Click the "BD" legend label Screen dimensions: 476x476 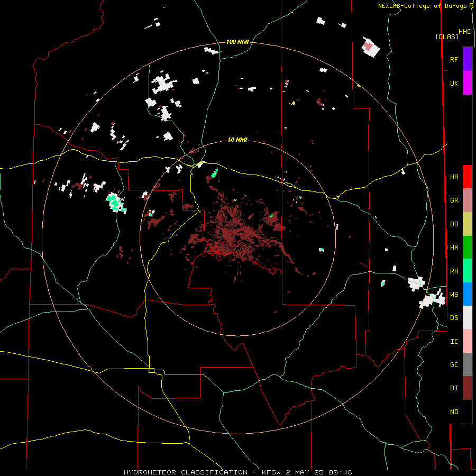click(454, 224)
